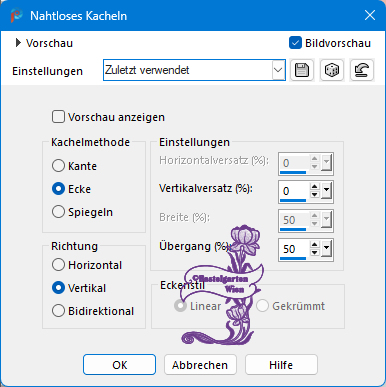Viewport: 386px width, 387px height.
Task: Click the save preset floppy disk icon
Action: click(302, 70)
